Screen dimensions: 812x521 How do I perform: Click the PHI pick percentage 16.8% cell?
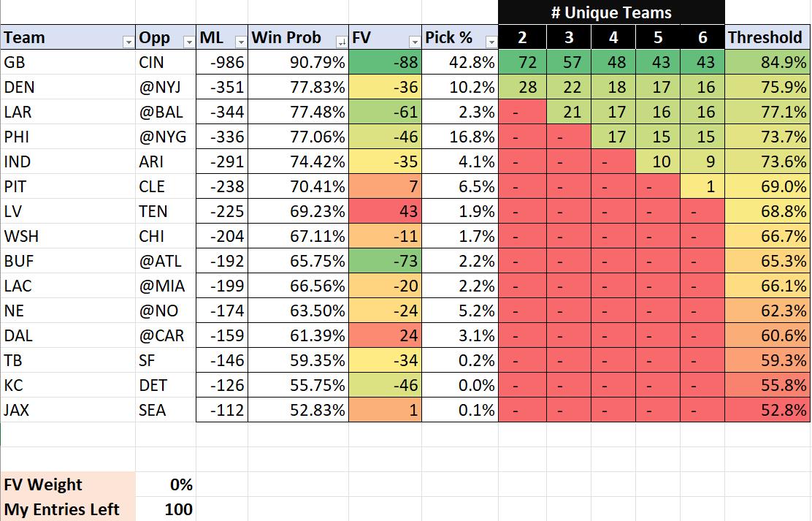click(x=459, y=137)
